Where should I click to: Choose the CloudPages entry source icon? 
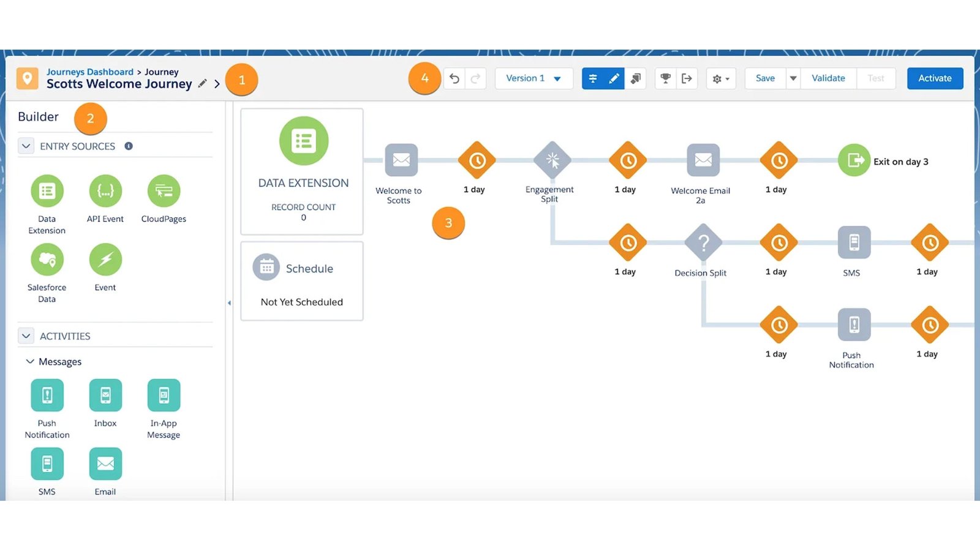pyautogui.click(x=164, y=191)
